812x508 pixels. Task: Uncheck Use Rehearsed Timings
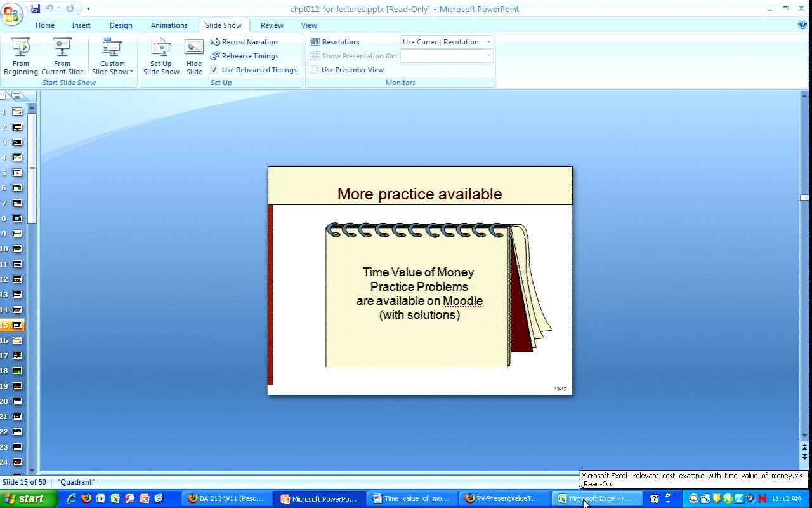[214, 70]
